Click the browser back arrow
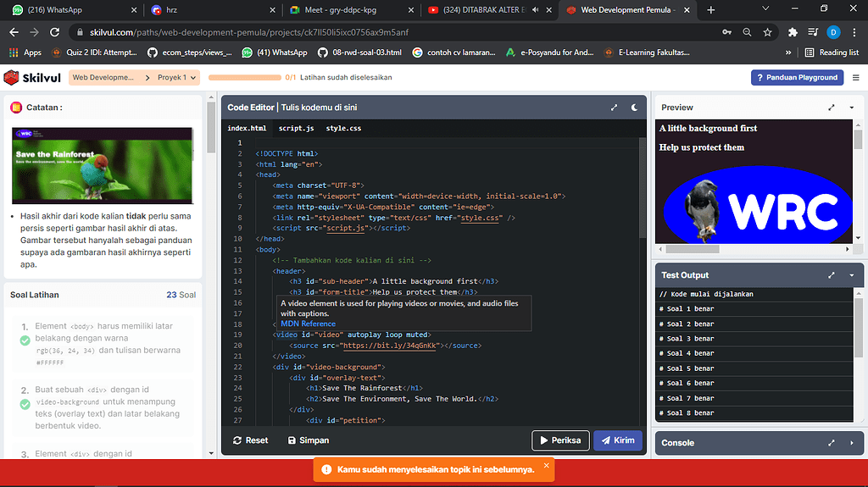Image resolution: width=868 pixels, height=487 pixels. (14, 32)
